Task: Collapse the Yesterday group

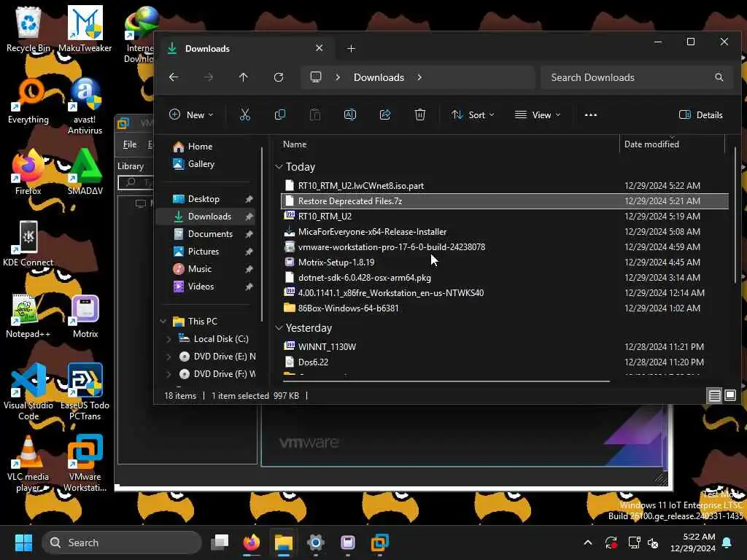Action: [279, 328]
